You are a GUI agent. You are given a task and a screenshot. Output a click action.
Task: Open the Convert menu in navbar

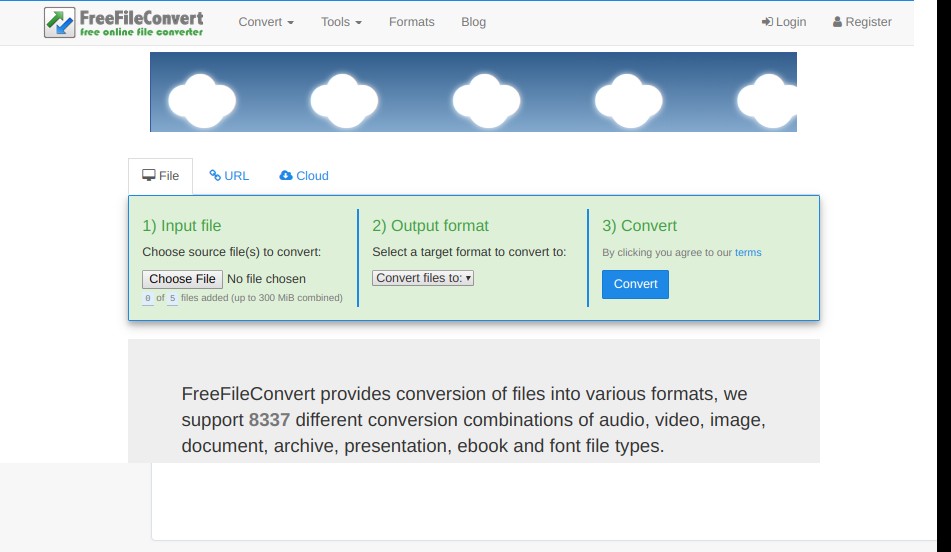[266, 22]
